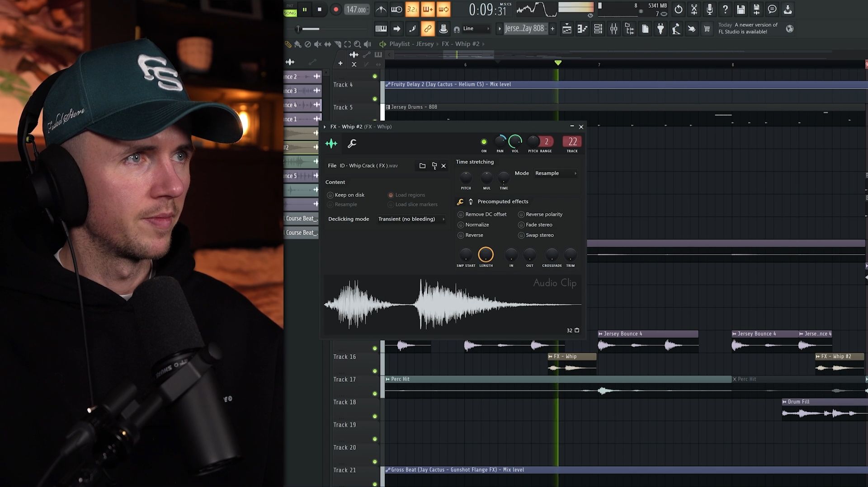Screen dimensions: 868x487
Task: Adjust the LENGTH knob
Action: pyautogui.click(x=486, y=255)
